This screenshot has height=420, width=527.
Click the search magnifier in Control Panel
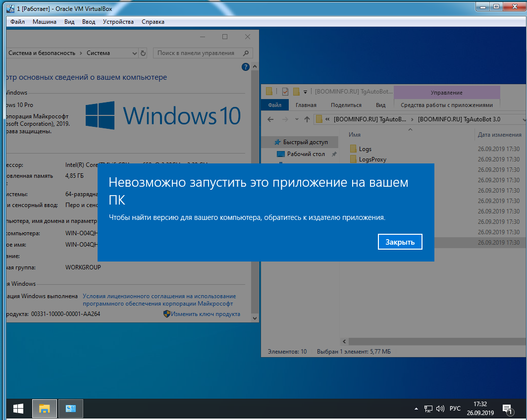[x=246, y=53]
